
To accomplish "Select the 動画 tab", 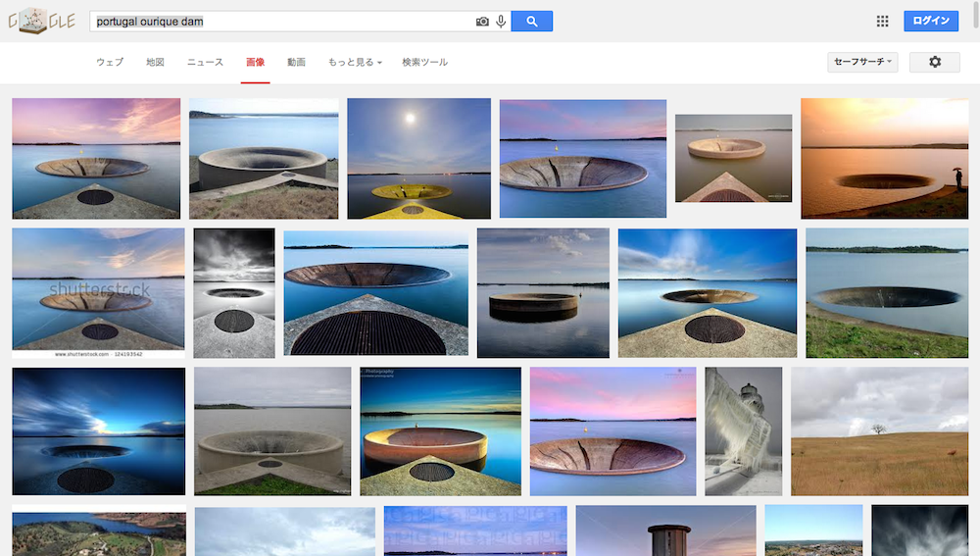I will click(x=296, y=62).
